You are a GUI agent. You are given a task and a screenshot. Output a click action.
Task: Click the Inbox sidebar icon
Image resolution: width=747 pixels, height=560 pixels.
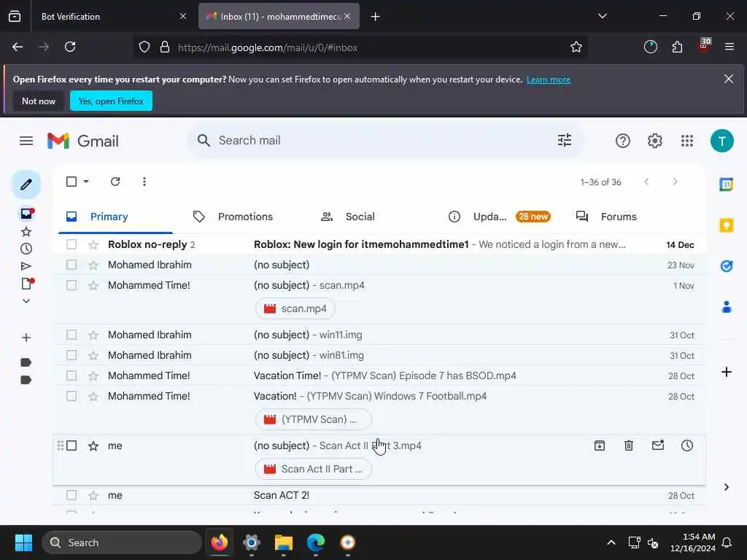pos(27,214)
